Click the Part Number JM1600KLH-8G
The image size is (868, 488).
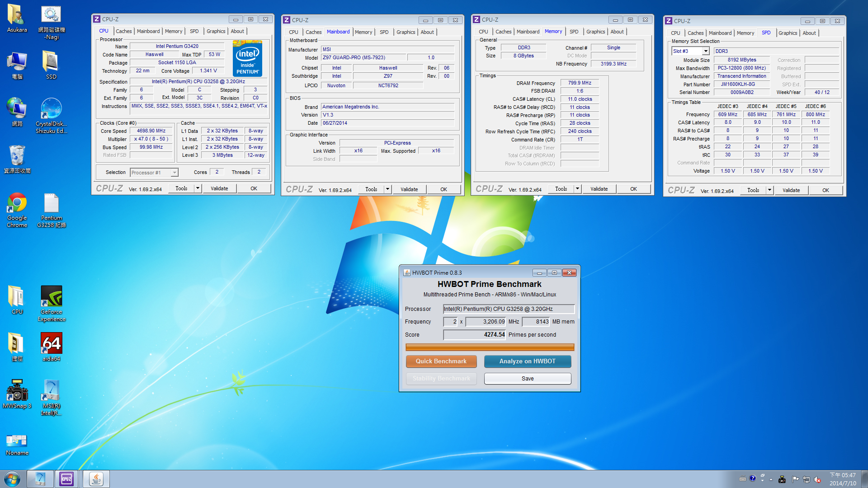(x=742, y=84)
